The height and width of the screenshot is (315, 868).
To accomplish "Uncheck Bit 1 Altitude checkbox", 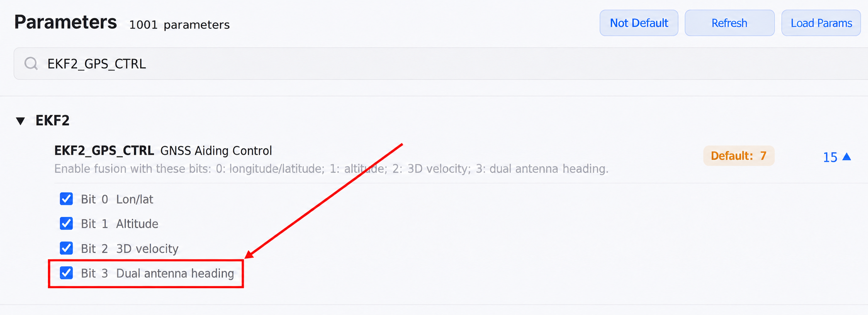I will (x=66, y=223).
